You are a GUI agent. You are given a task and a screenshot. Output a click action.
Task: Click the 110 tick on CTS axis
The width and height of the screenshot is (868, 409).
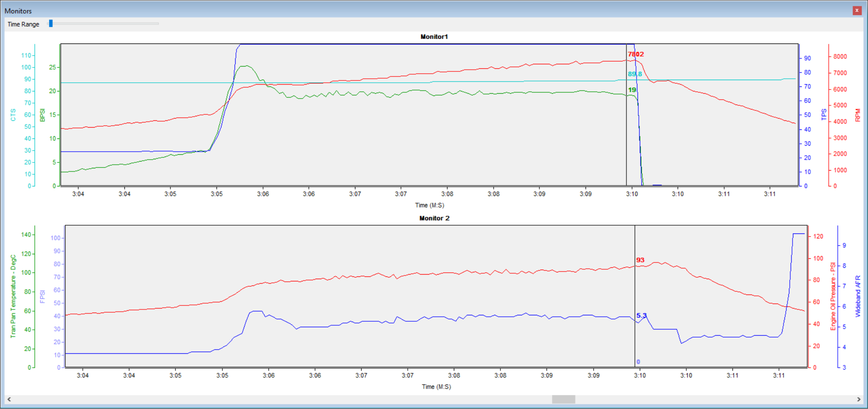pos(26,56)
